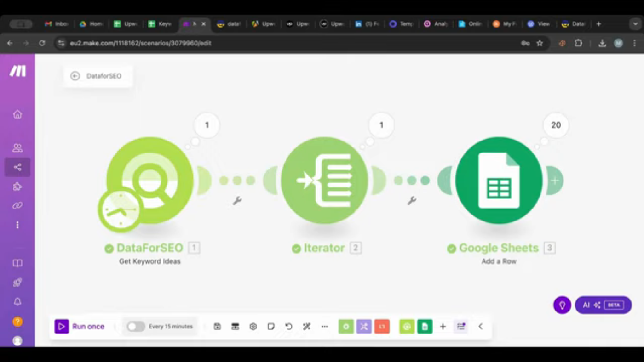Go back with the DataforSEO arrow button

tap(75, 76)
